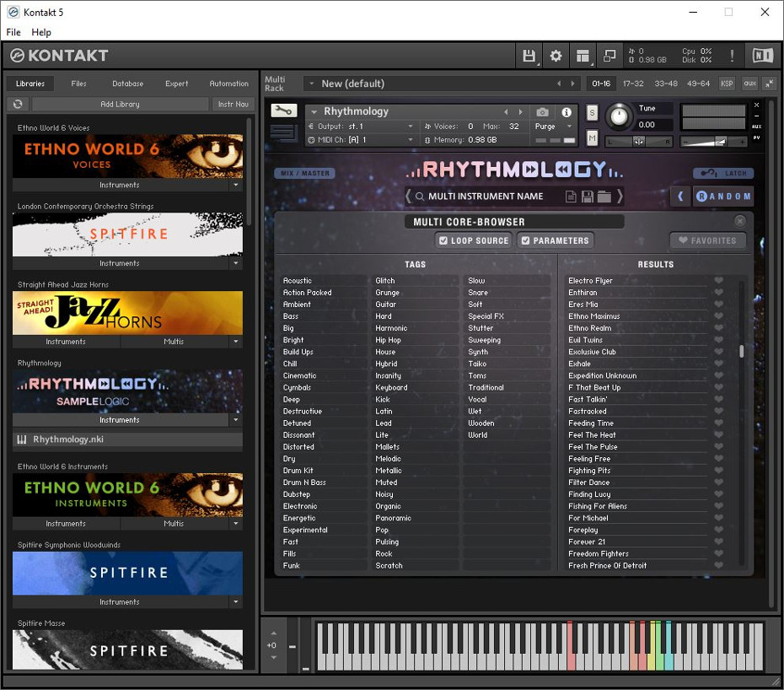Screen dimensions: 784x690
Task: Toggle the Favorites filter
Action: (707, 240)
